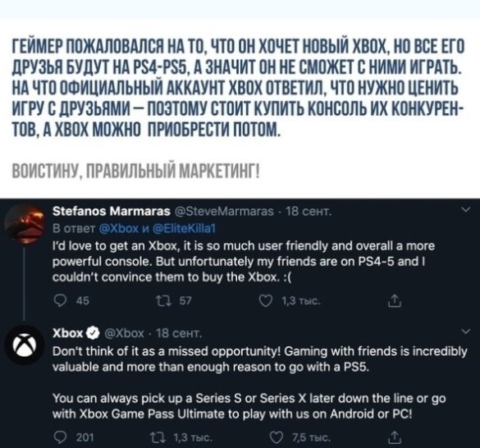
Task: Share Stefanos Marmaras tweet via share icon
Action: coord(395,300)
